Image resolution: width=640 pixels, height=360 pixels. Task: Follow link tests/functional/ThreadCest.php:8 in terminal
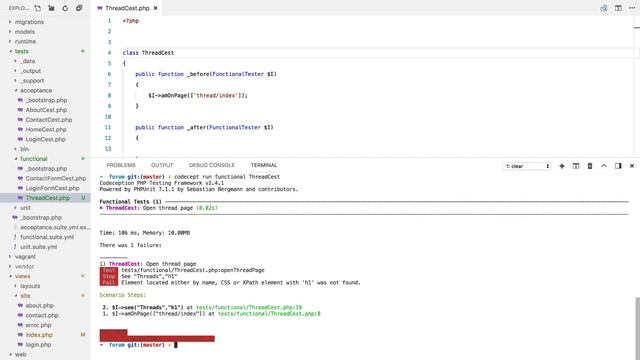pos(269,314)
